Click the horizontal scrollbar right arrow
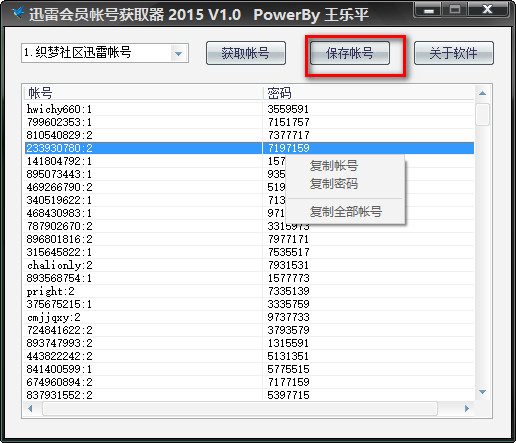516x443 pixels. pos(467,408)
